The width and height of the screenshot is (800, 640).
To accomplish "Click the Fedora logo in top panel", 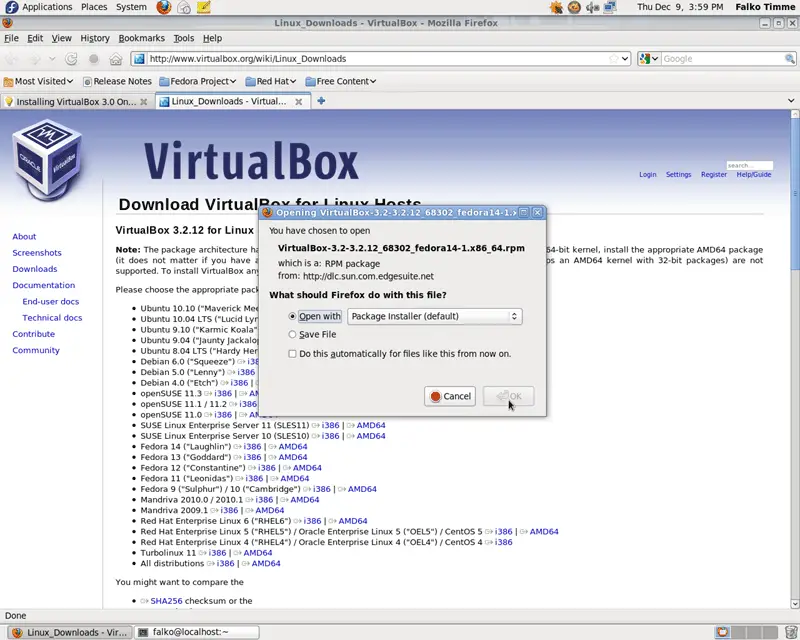I will pos(12,7).
